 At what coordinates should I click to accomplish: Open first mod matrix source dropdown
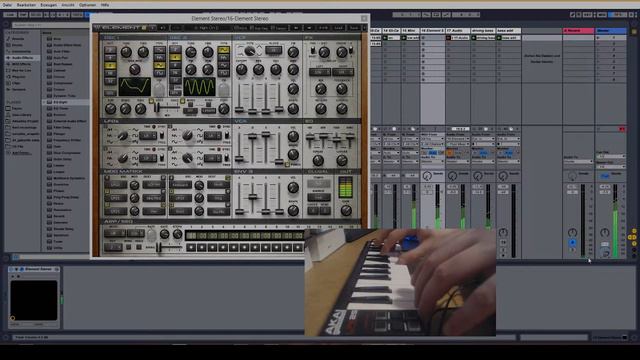tap(116, 185)
